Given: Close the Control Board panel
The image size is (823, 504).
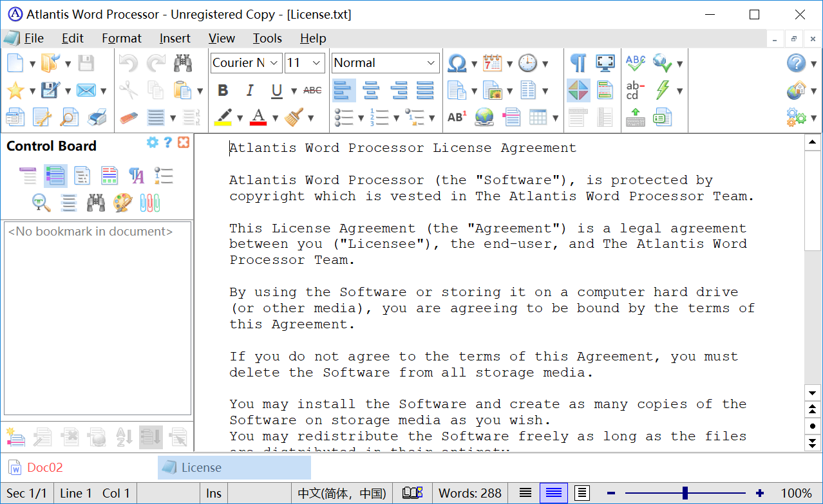Looking at the screenshot, I should pos(184,142).
